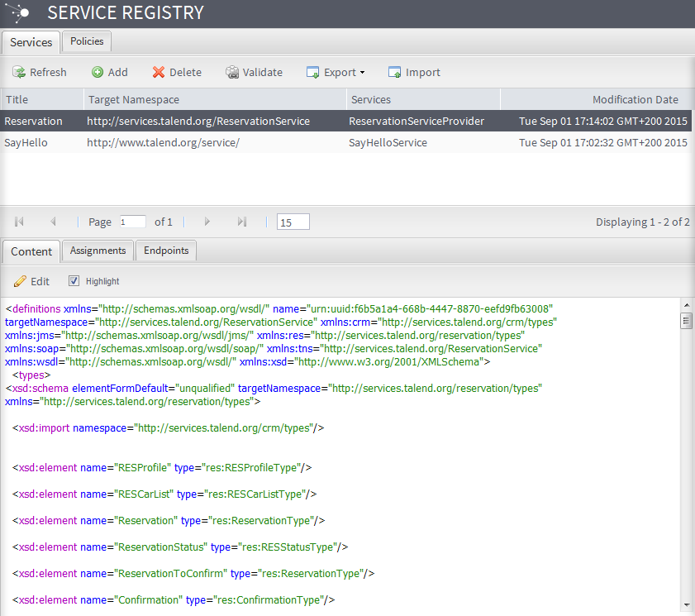
Task: Go to the next page arrow
Action: 207,222
